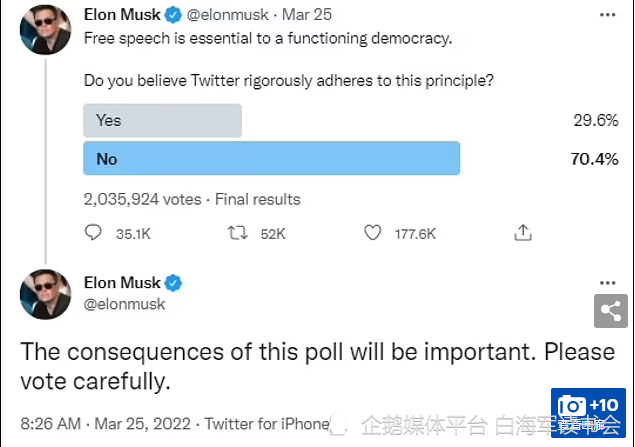
Task: Select the Yes poll result bar
Action: point(162,120)
